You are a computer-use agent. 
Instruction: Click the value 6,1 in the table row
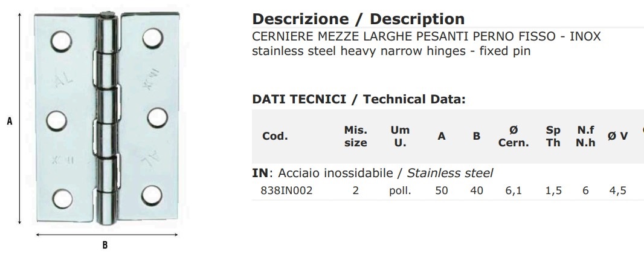point(514,190)
